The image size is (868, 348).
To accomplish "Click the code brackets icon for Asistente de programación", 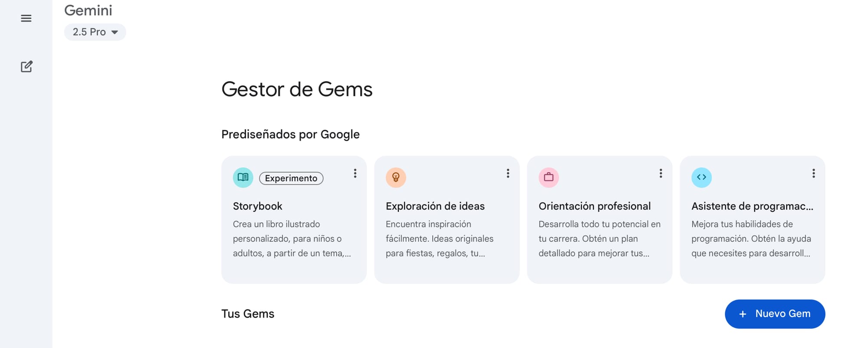I will pyautogui.click(x=701, y=177).
